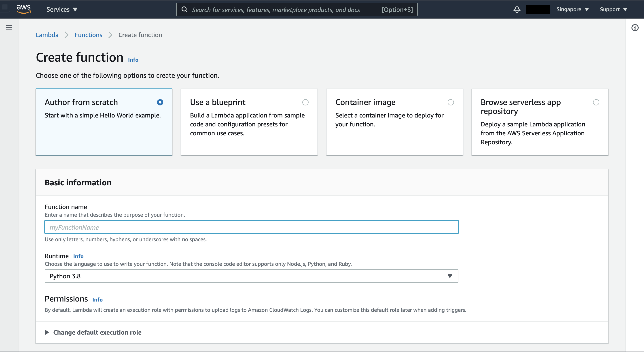Open the Python 3.8 runtime dropdown
The height and width of the screenshot is (352, 644).
click(251, 276)
